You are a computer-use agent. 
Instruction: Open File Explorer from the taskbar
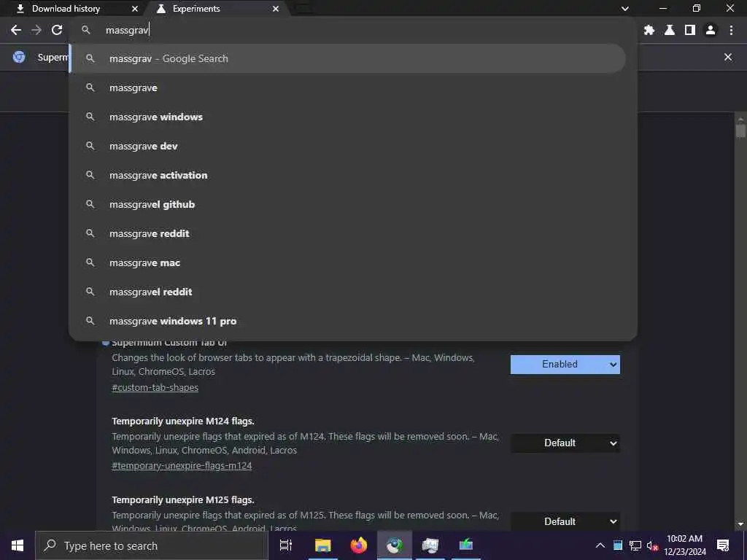322,545
